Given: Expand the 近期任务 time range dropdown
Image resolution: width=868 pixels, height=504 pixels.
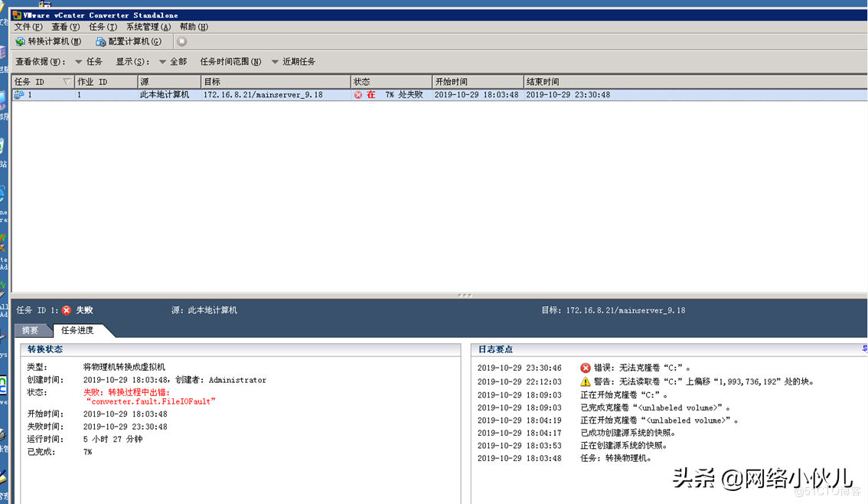Looking at the screenshot, I should (293, 61).
